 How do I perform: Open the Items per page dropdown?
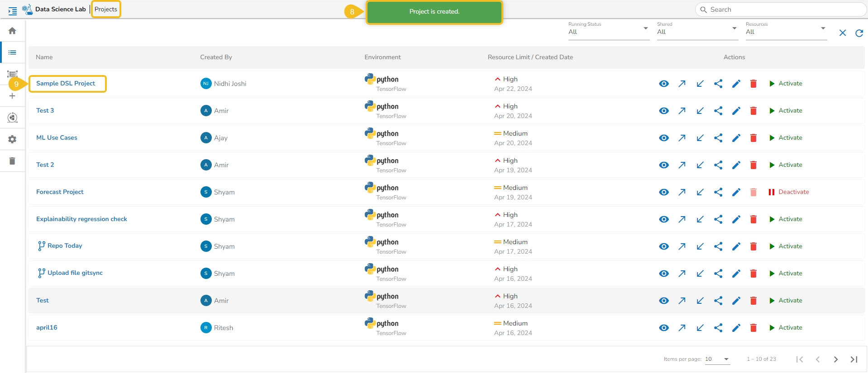(717, 359)
